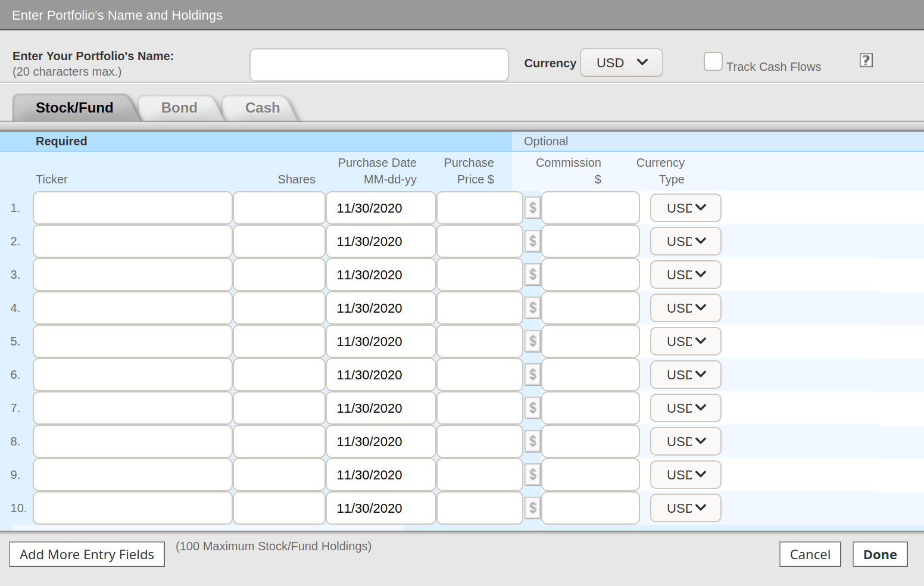The width and height of the screenshot is (924, 586).
Task: Click the Commission field in row 6
Action: point(591,375)
